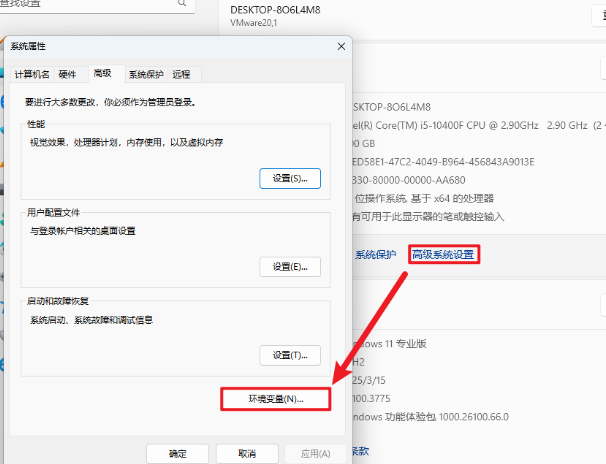The height and width of the screenshot is (464, 606).
Task: Open startup and recovery 设置(T) button
Action: pos(290,355)
